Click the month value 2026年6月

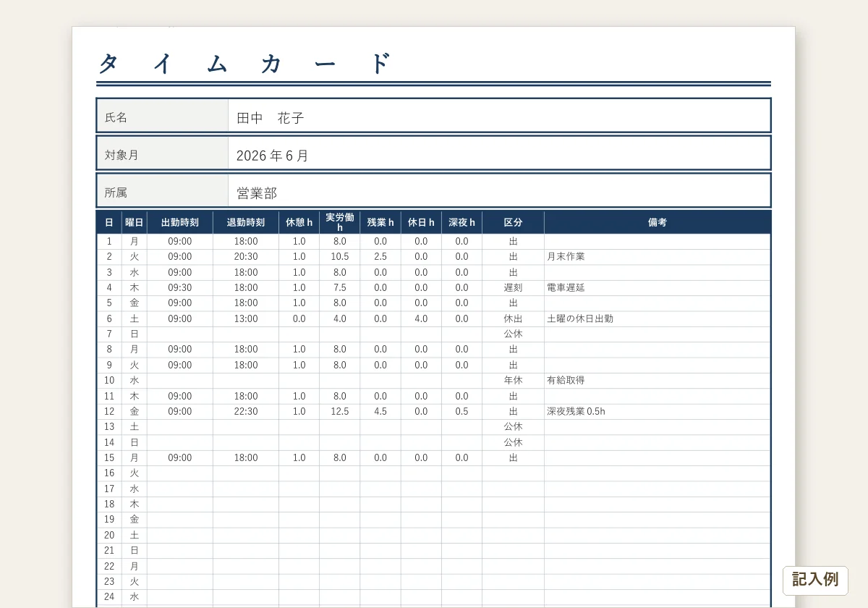pos(273,156)
